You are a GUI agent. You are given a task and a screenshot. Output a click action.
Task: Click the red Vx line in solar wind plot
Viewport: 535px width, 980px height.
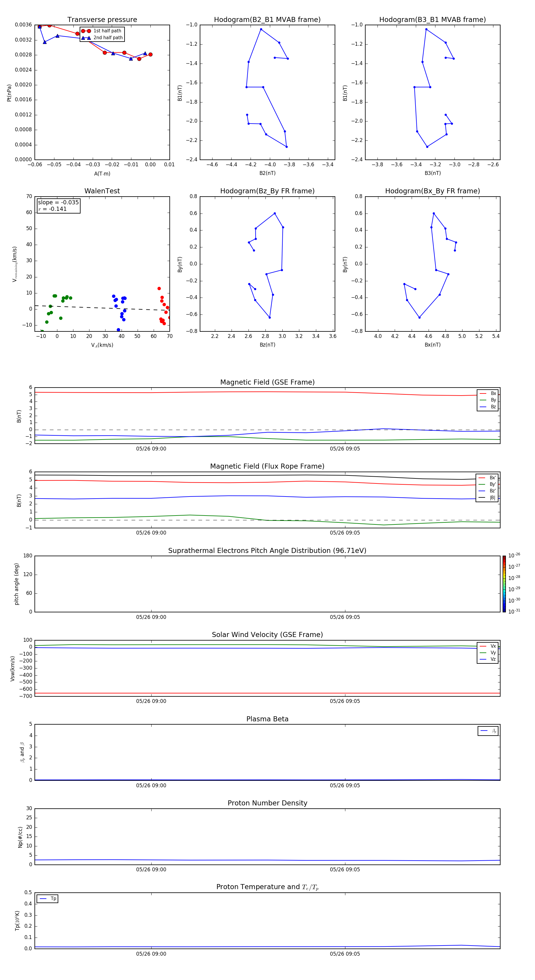pos(267,693)
